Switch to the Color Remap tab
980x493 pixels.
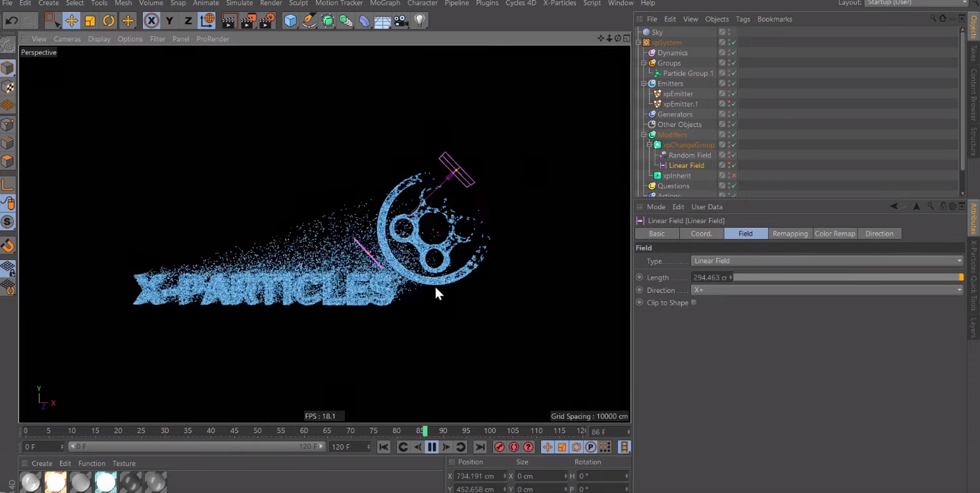(835, 234)
